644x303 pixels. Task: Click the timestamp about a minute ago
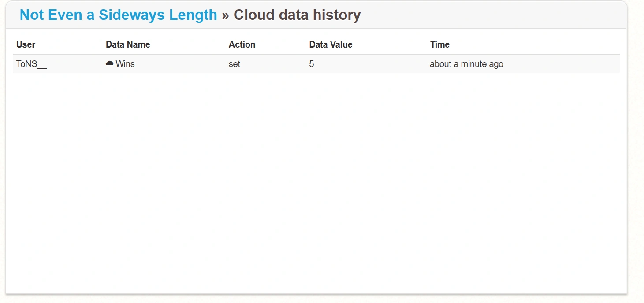click(466, 63)
